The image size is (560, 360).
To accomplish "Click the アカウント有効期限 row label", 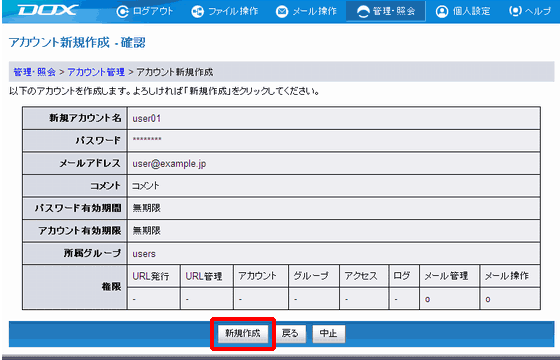I will tap(80, 231).
